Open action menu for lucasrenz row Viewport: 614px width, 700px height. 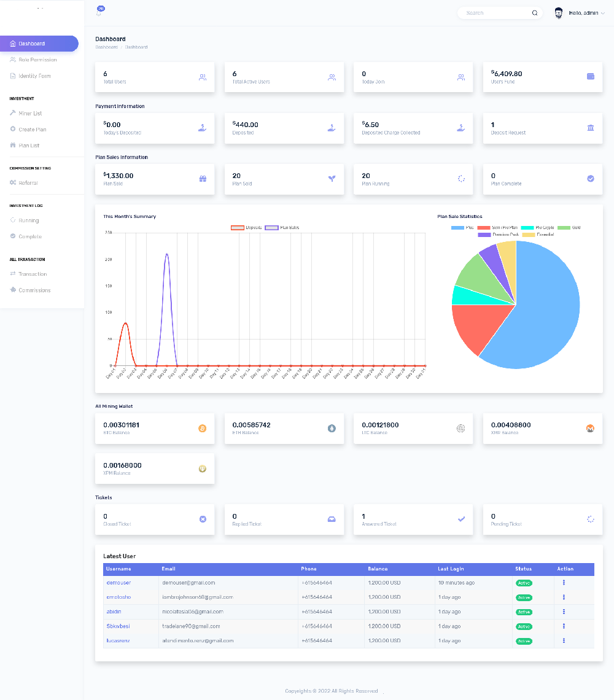click(564, 640)
